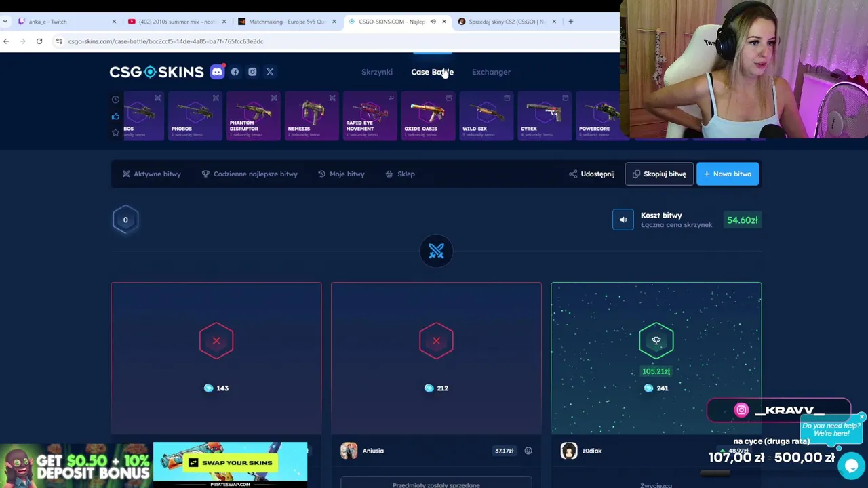Click the Aniusia player avatar
Screen dimensions: 868x488
click(349, 451)
